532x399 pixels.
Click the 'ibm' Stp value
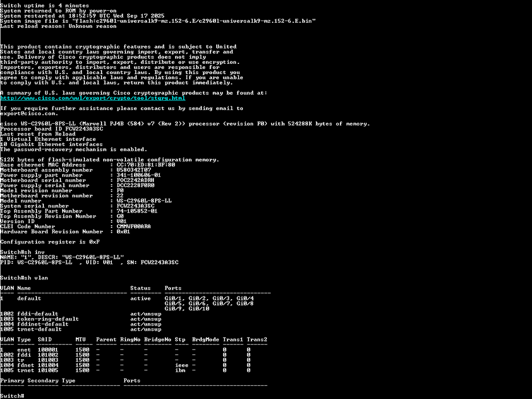point(180,370)
